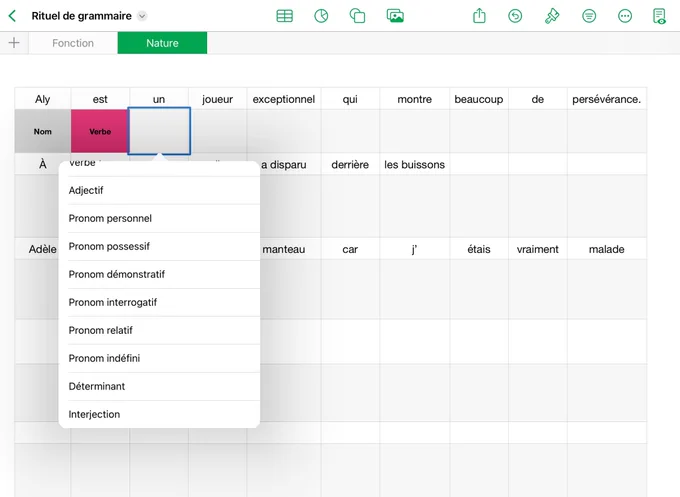Insert a shape with the shape icon
This screenshot has width=680, height=497.
click(x=357, y=16)
